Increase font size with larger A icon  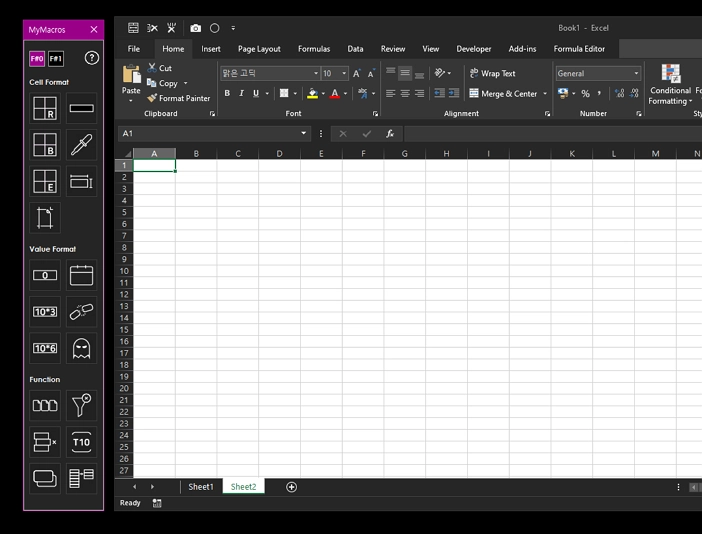(x=357, y=73)
